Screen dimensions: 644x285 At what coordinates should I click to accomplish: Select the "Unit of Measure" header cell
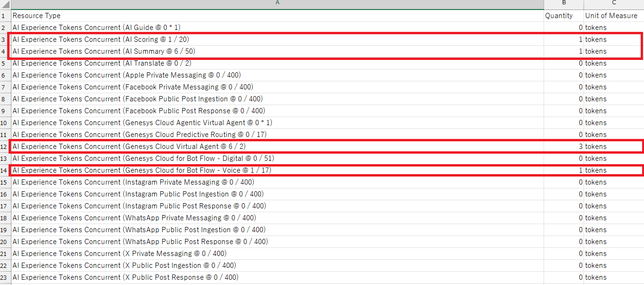(x=611, y=16)
